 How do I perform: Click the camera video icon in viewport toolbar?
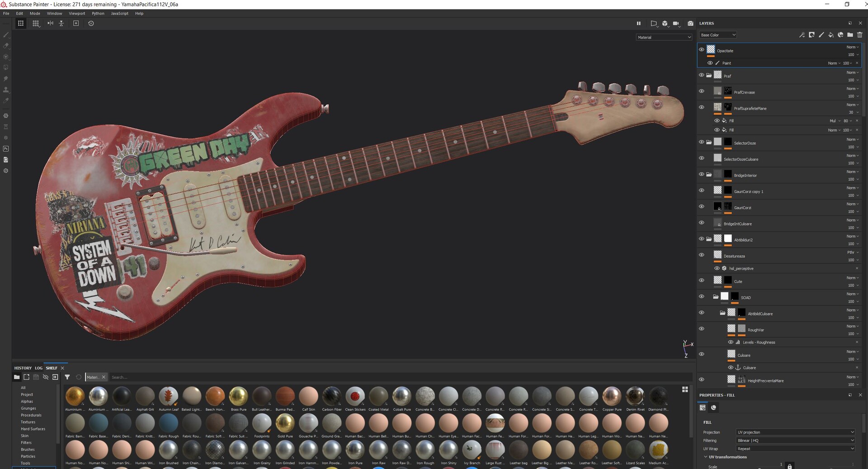676,23
